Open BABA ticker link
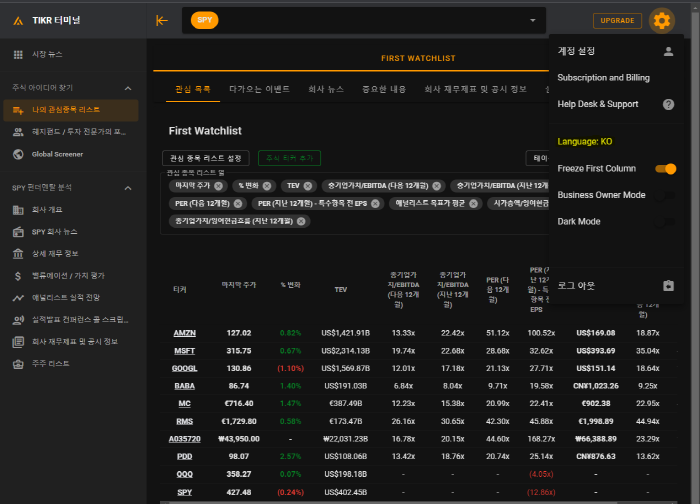Screen dimensions: 700x504 pyautogui.click(x=184, y=386)
